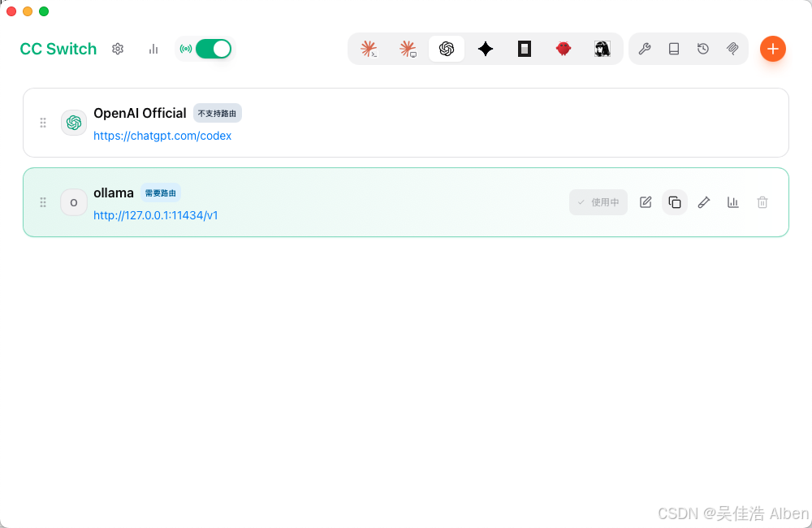Open the http://127.0.0.1:11434/v1 link
The width and height of the screenshot is (812, 528).
(x=155, y=215)
